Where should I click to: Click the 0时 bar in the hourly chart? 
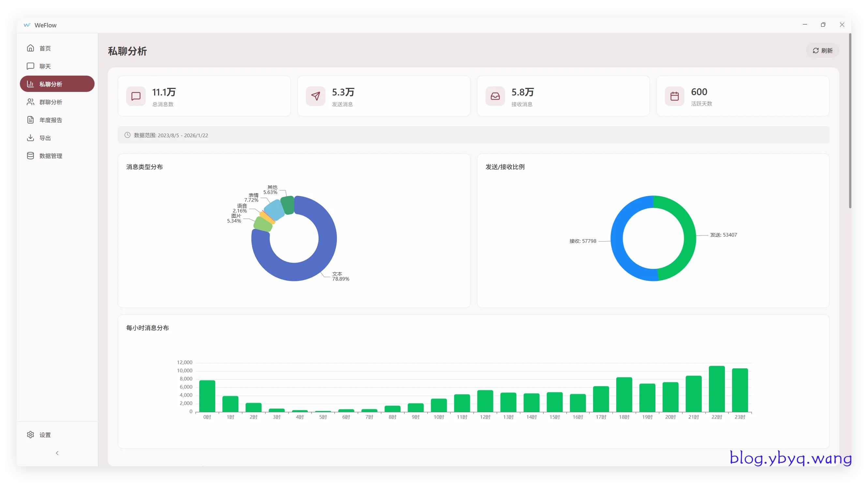(x=207, y=396)
